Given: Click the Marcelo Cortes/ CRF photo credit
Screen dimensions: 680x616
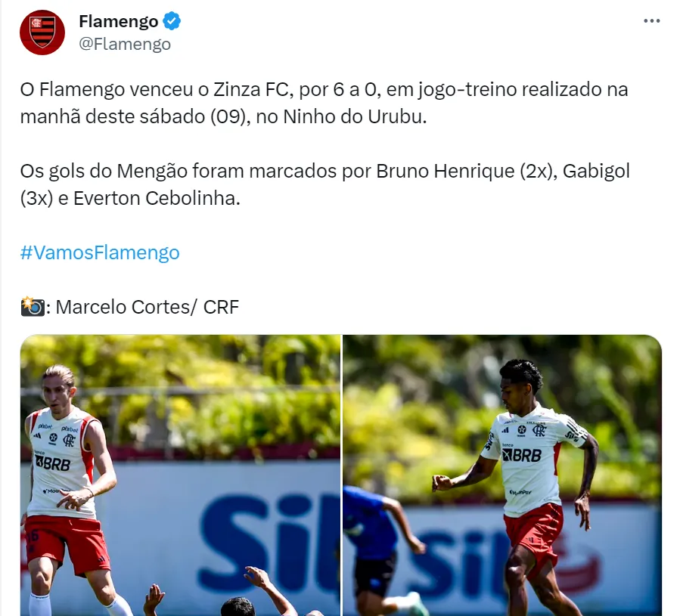Looking at the screenshot, I should pyautogui.click(x=147, y=307).
